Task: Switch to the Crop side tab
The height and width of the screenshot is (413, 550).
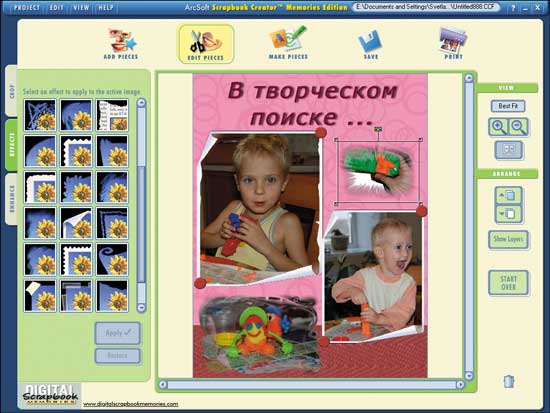Action: (11, 91)
